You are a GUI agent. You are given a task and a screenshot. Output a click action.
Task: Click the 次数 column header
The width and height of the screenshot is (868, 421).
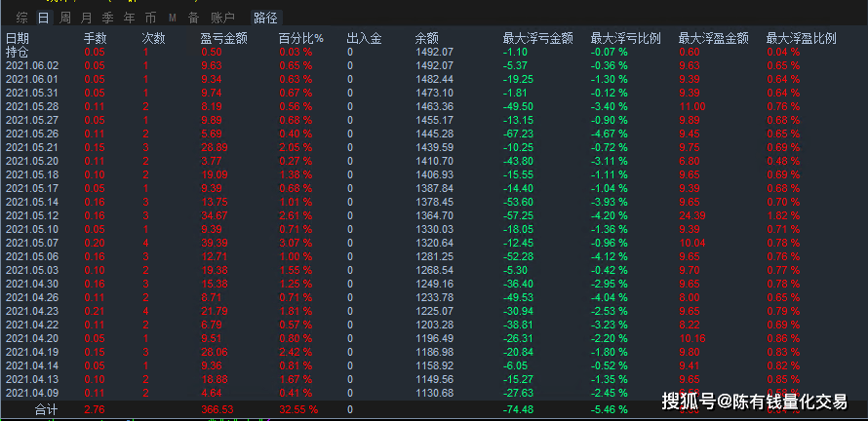click(153, 38)
